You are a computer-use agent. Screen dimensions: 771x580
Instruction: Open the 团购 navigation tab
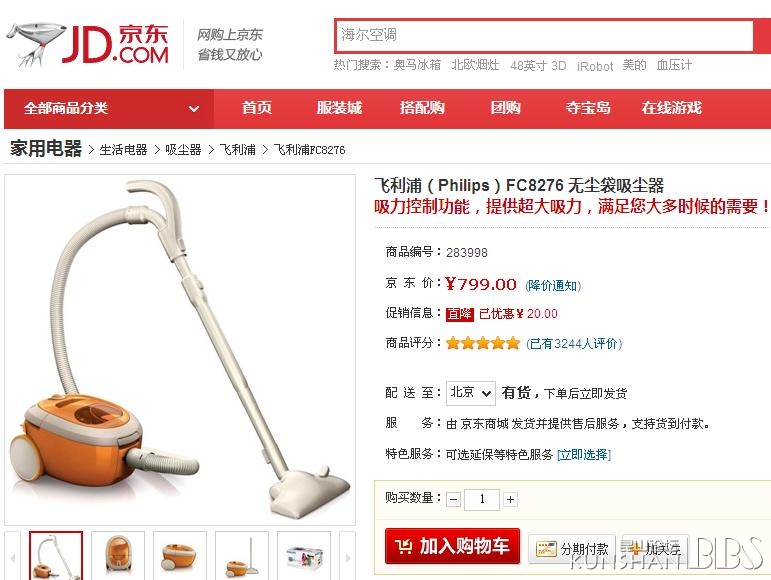[505, 108]
